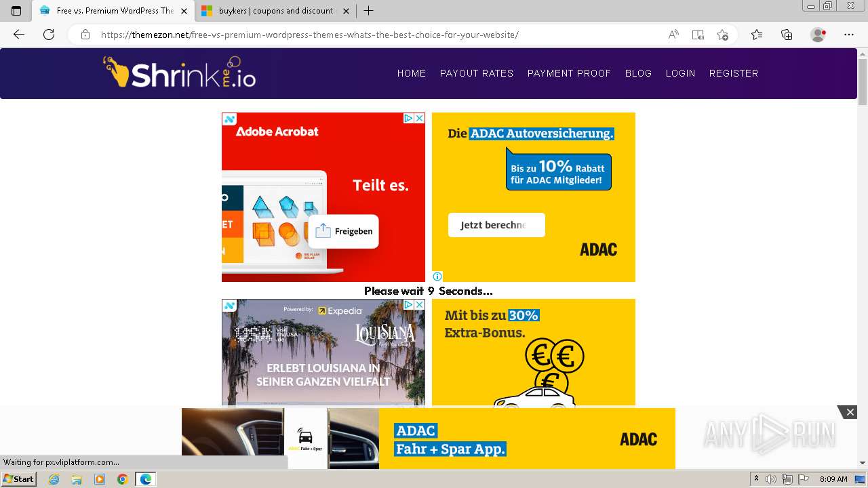This screenshot has height=488, width=868.
Task: Open a new tab with plus icon
Action: [369, 11]
